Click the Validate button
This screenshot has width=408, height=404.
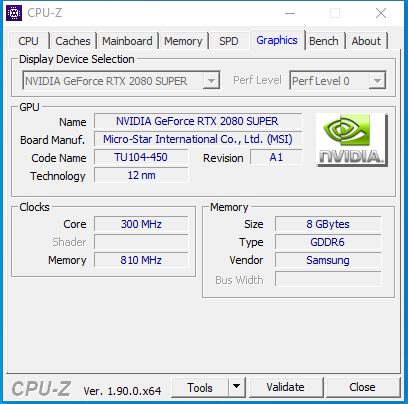286,387
